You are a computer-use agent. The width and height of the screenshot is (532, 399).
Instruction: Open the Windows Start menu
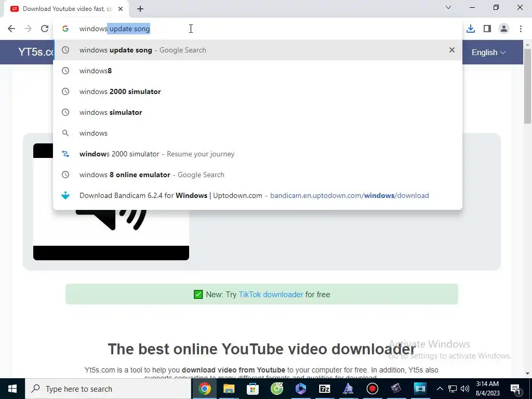click(12, 389)
